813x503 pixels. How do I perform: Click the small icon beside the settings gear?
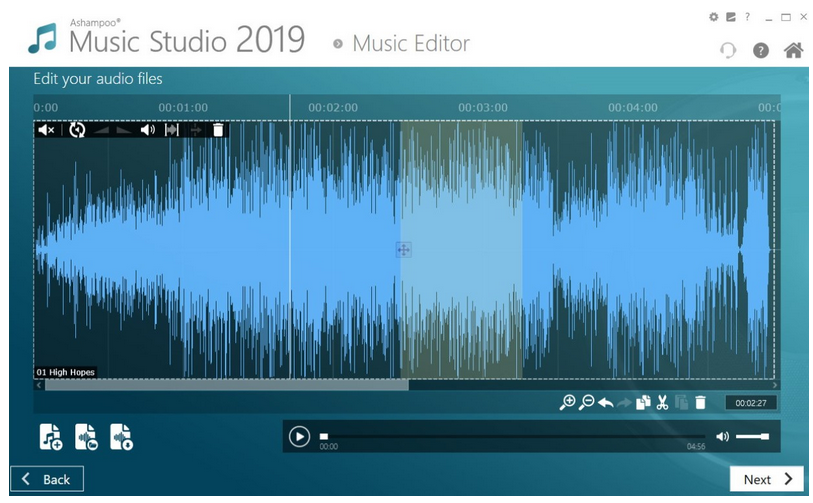(731, 17)
